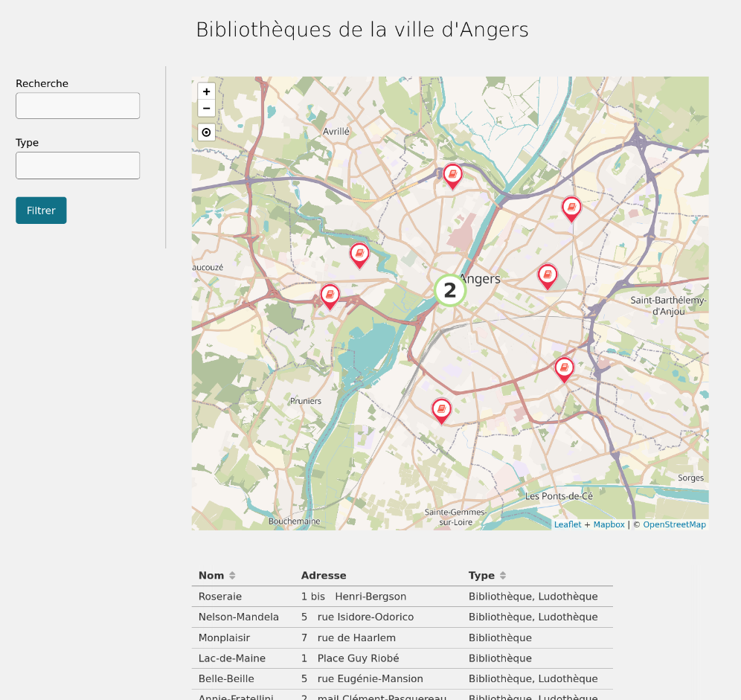Screen dimensions: 741x700
Task: Click the Adresse column header
Action: pyautogui.click(x=324, y=575)
